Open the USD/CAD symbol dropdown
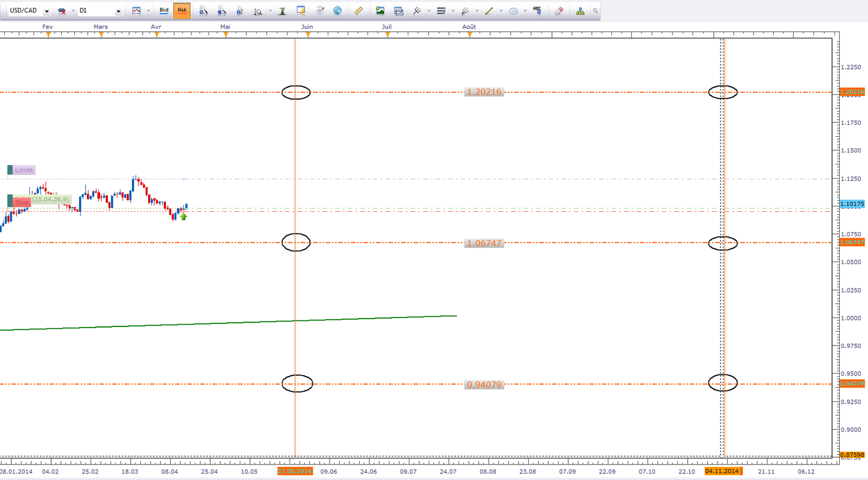The height and width of the screenshot is (480, 868). 47,11
